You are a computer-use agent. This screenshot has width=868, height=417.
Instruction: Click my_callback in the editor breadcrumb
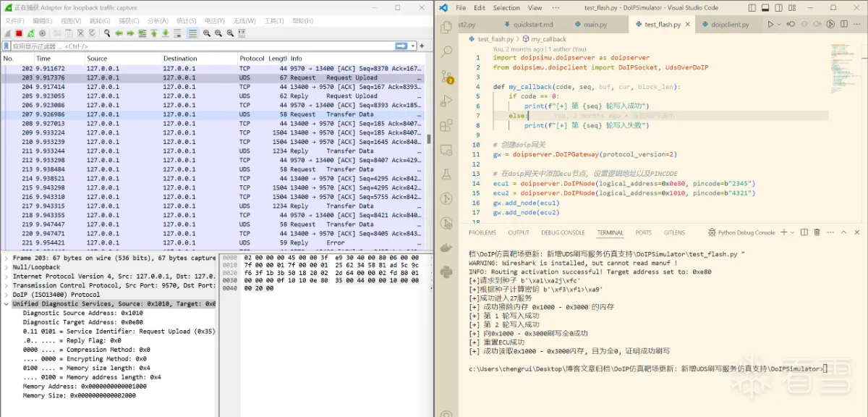tap(548, 39)
